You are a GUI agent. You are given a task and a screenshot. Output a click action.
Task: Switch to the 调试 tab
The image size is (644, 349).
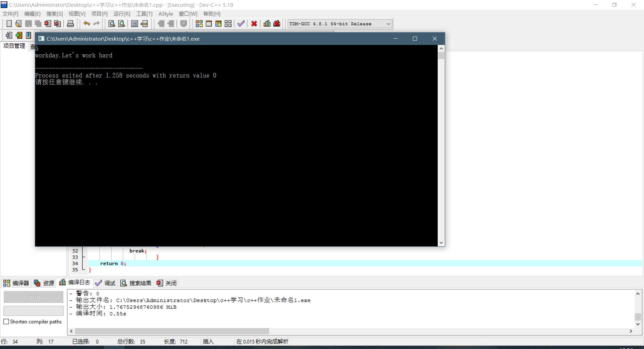click(x=105, y=283)
